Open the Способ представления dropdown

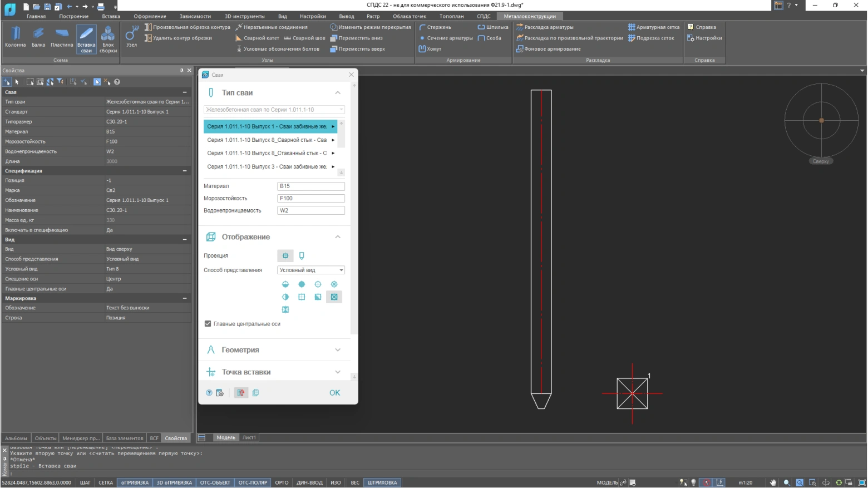click(x=311, y=270)
